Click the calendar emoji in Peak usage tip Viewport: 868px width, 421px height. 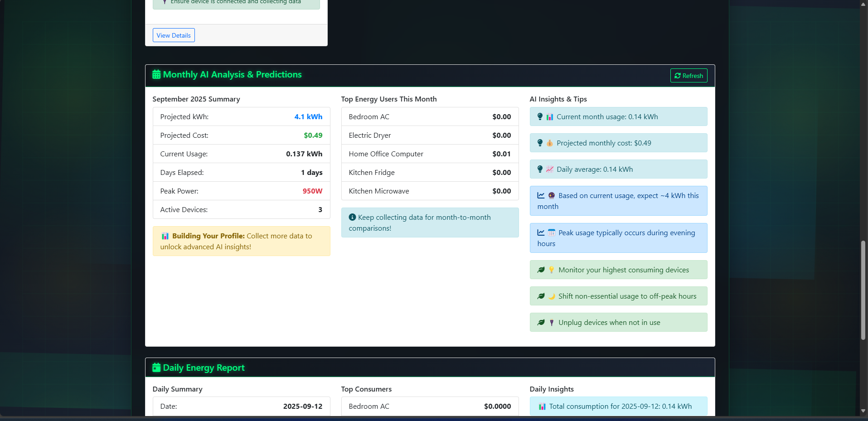click(x=551, y=233)
